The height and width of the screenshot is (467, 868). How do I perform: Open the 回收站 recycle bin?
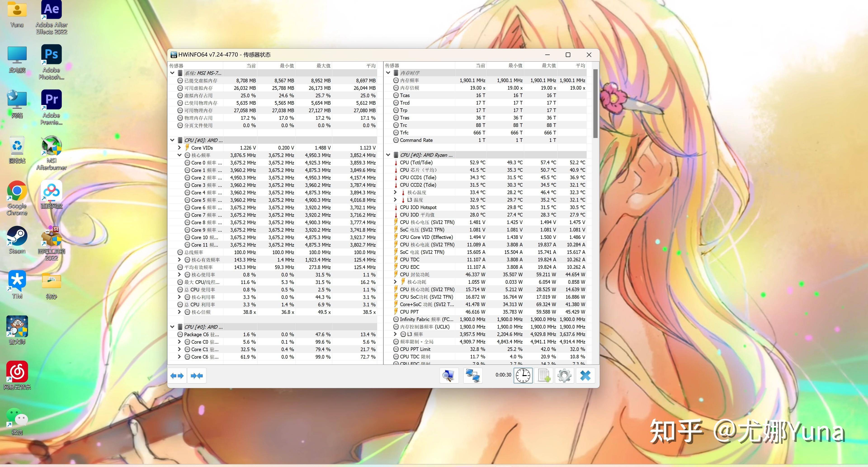click(x=17, y=149)
